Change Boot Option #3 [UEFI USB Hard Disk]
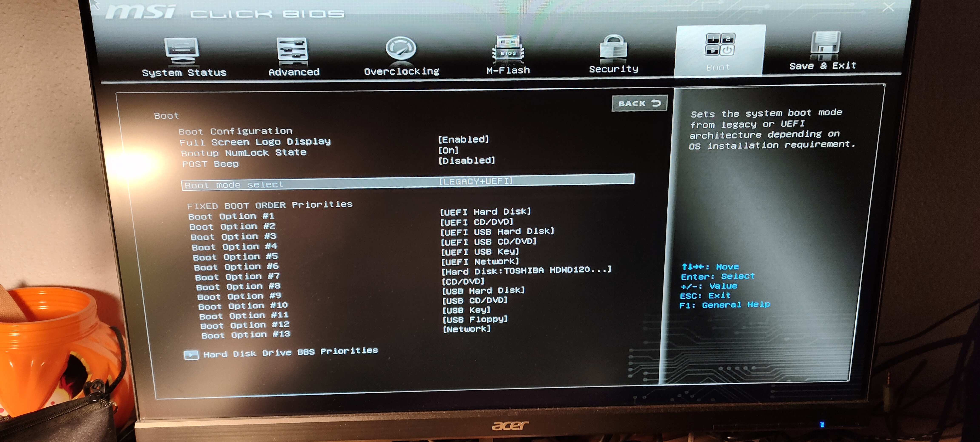Viewport: 980px width, 442px height. 497,231
